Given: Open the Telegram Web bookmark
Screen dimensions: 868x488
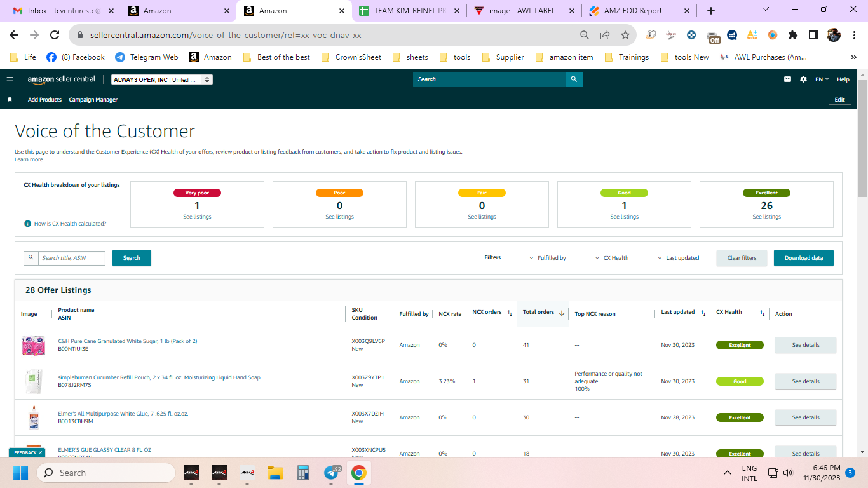Looking at the screenshot, I should pos(146,57).
